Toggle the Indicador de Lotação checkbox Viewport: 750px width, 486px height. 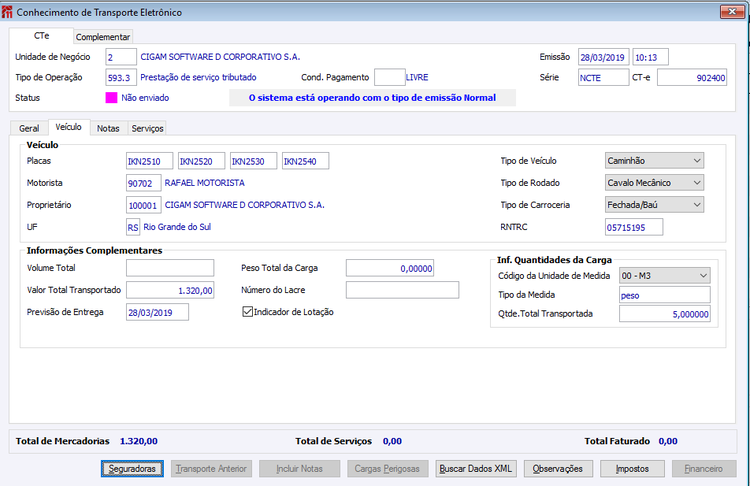[247, 312]
